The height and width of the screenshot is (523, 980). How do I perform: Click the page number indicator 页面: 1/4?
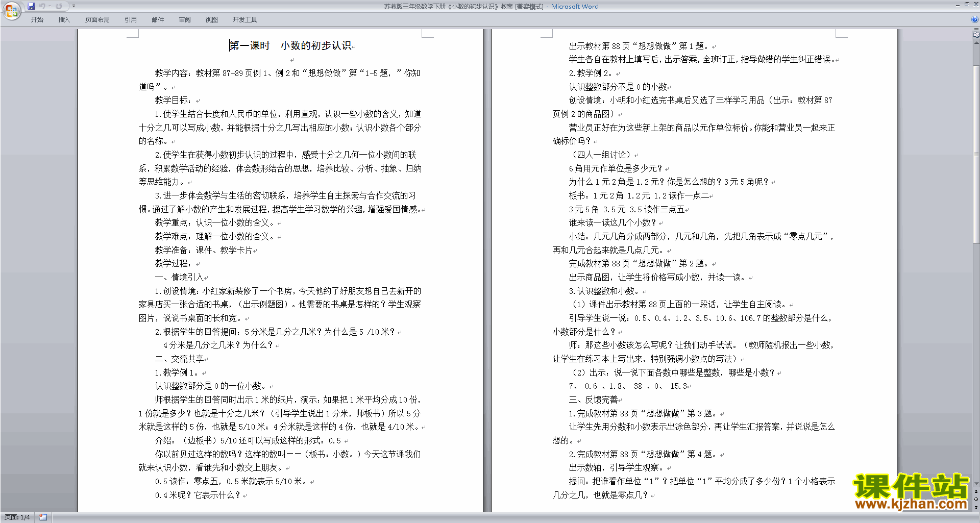click(17, 517)
